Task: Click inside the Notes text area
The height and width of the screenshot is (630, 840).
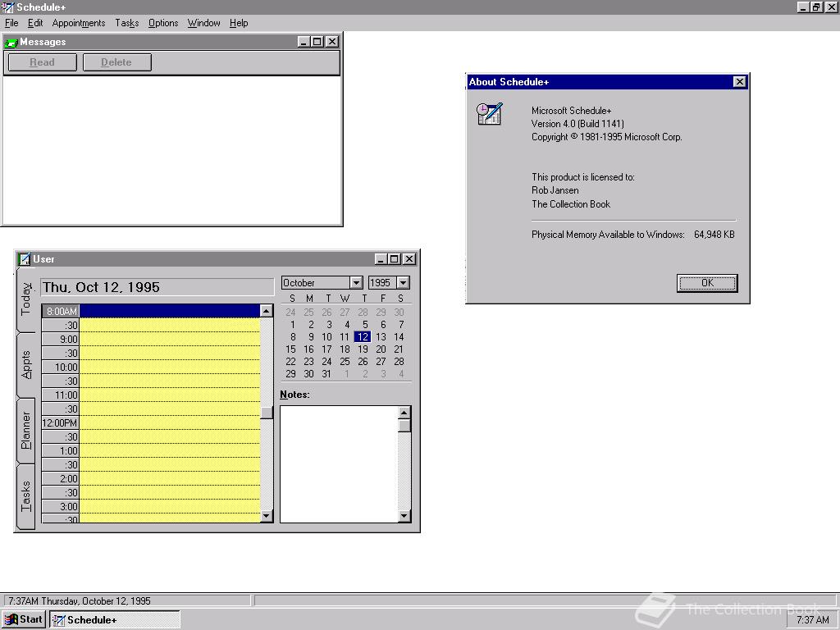Action: coord(339,464)
